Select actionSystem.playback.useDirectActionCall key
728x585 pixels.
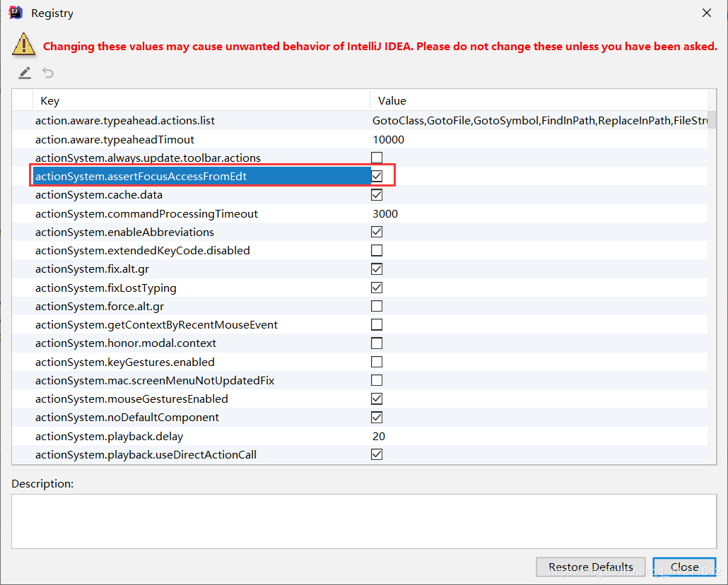[146, 454]
